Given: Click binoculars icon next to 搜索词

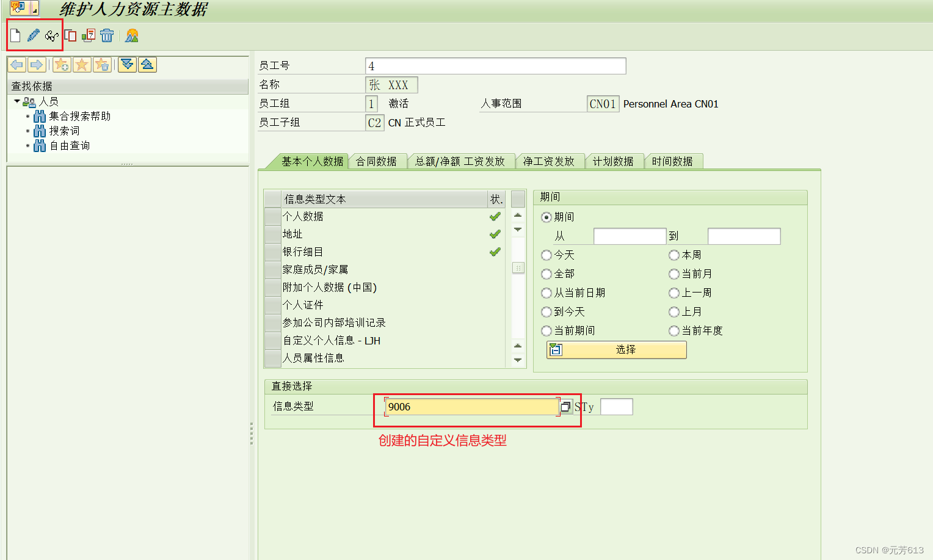Looking at the screenshot, I should coord(40,131).
